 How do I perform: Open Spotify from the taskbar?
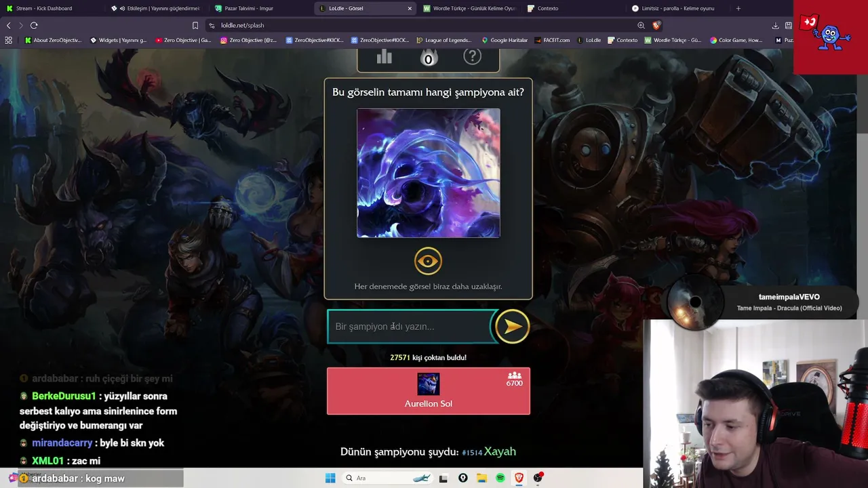(500, 479)
